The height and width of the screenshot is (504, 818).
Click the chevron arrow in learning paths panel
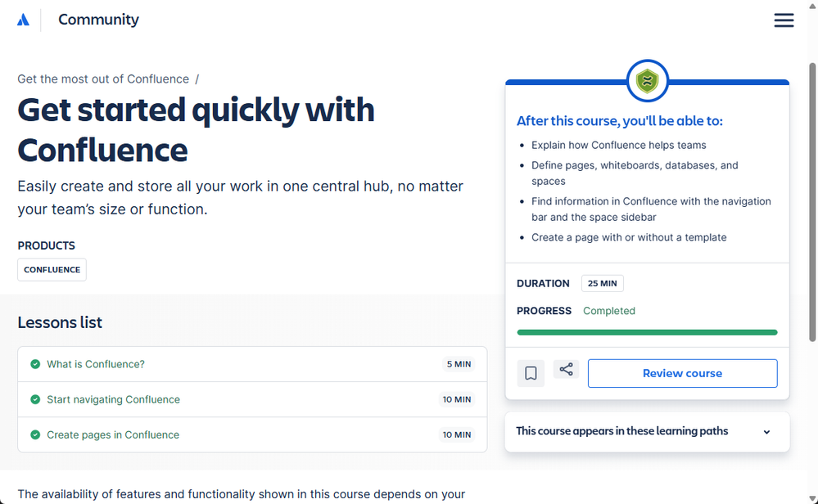point(767,432)
